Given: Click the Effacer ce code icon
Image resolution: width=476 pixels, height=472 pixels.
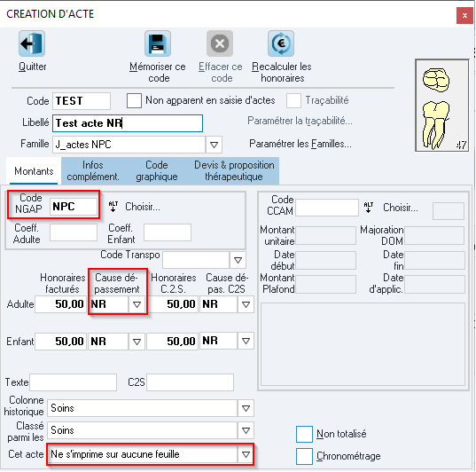Looking at the screenshot, I should pyautogui.click(x=220, y=43).
